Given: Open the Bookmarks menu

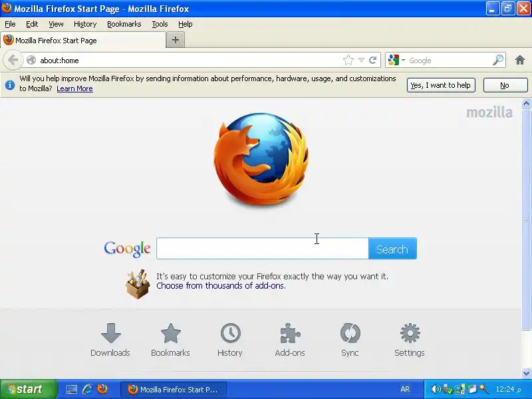Looking at the screenshot, I should click(124, 24).
